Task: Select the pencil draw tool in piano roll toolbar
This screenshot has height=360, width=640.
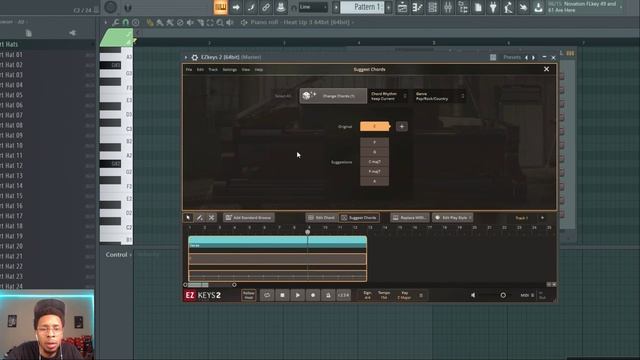Action: 150,22
